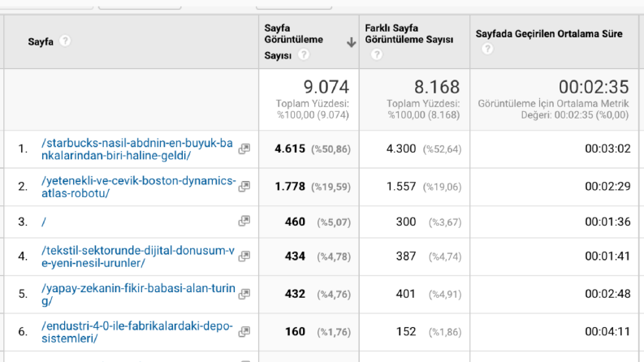Open the endustri-4-0-ile-fabrikalardaki link

pos(137,332)
